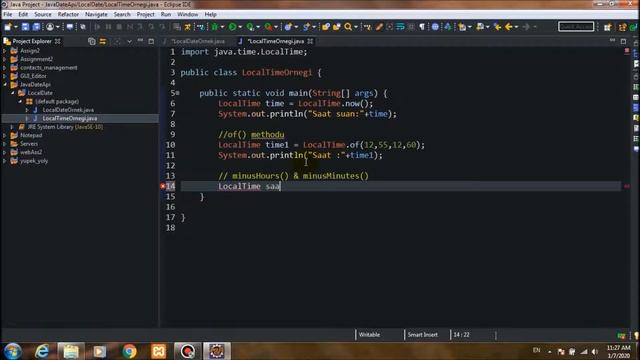Open dropdown arrow next to Search icon
Viewport: 640px width, 360px height.
356,27
